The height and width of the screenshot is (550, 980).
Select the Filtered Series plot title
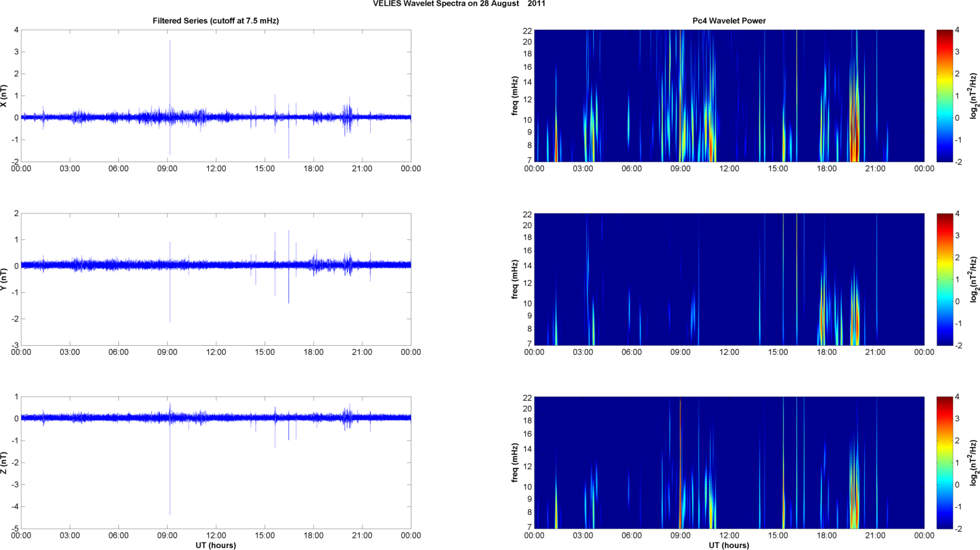(x=215, y=21)
